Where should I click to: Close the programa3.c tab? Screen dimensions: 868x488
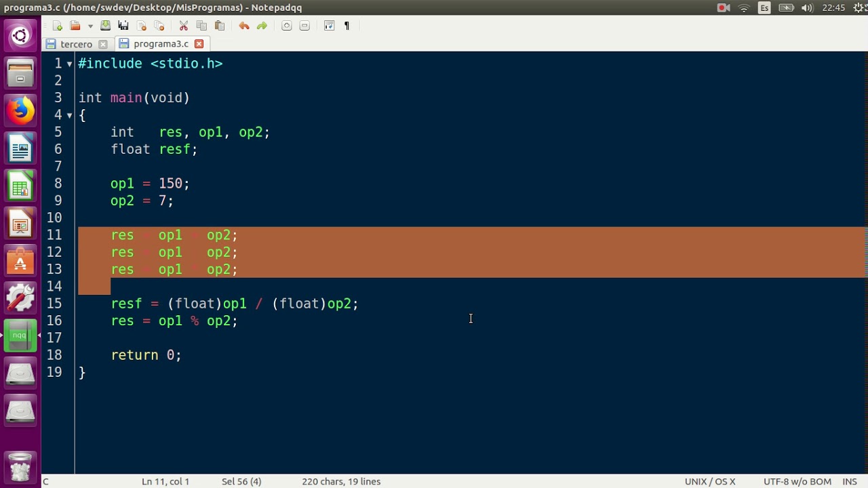pos(199,44)
